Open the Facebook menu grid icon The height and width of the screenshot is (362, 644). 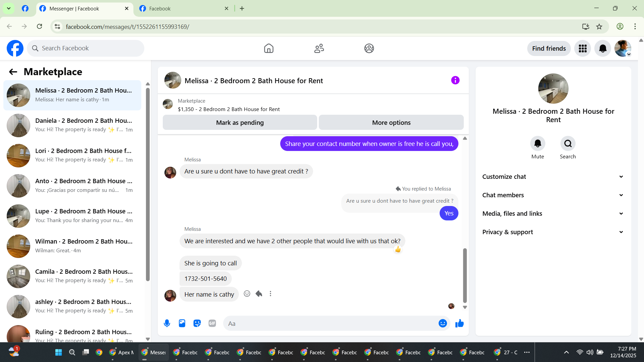(x=583, y=48)
